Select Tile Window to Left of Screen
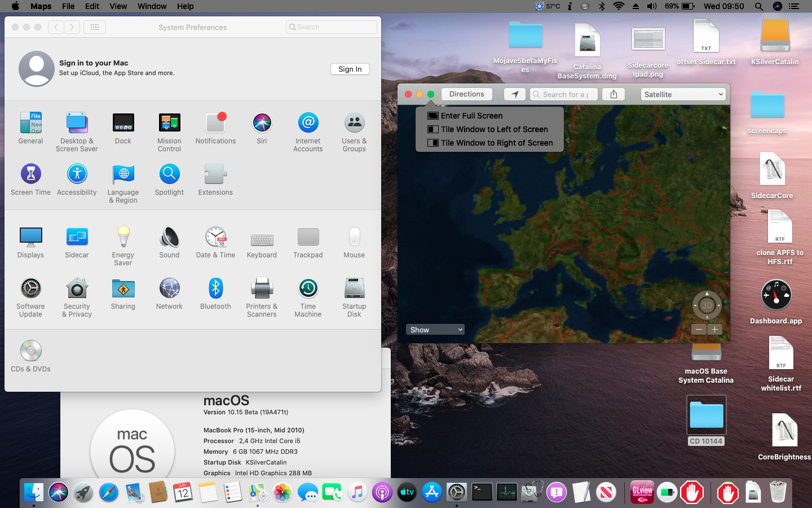 (494, 129)
